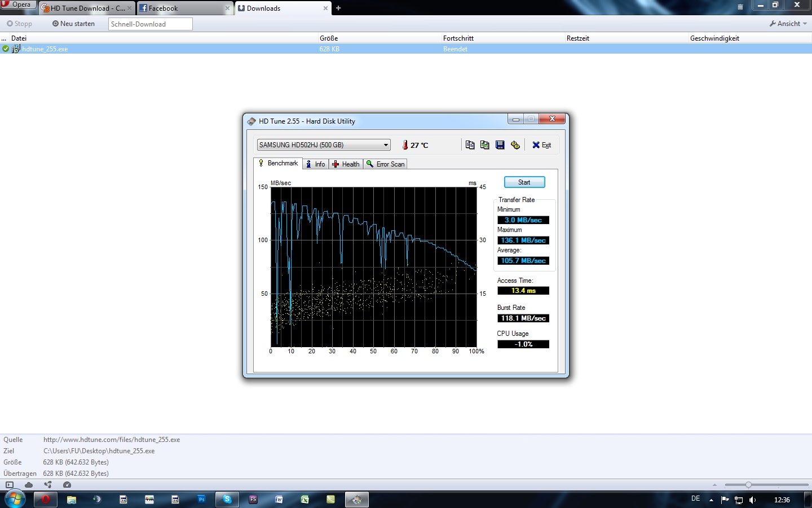
Task: Click the DE language indicator
Action: click(x=696, y=499)
